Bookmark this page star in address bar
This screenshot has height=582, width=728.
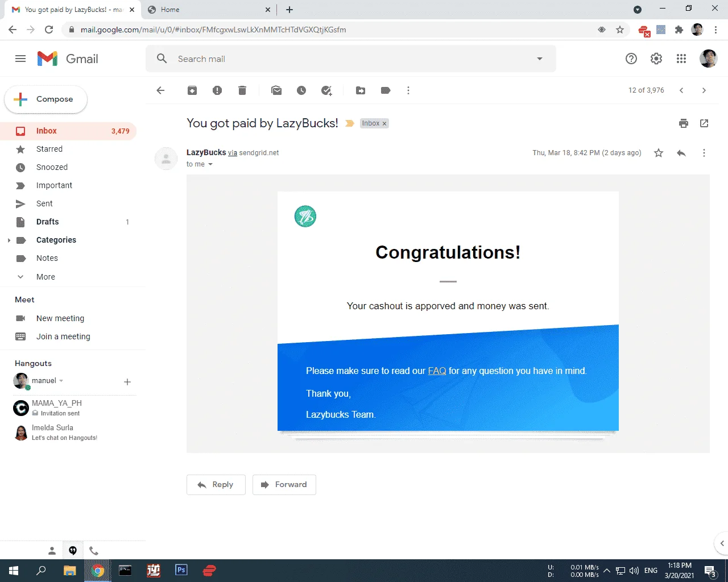click(x=620, y=30)
